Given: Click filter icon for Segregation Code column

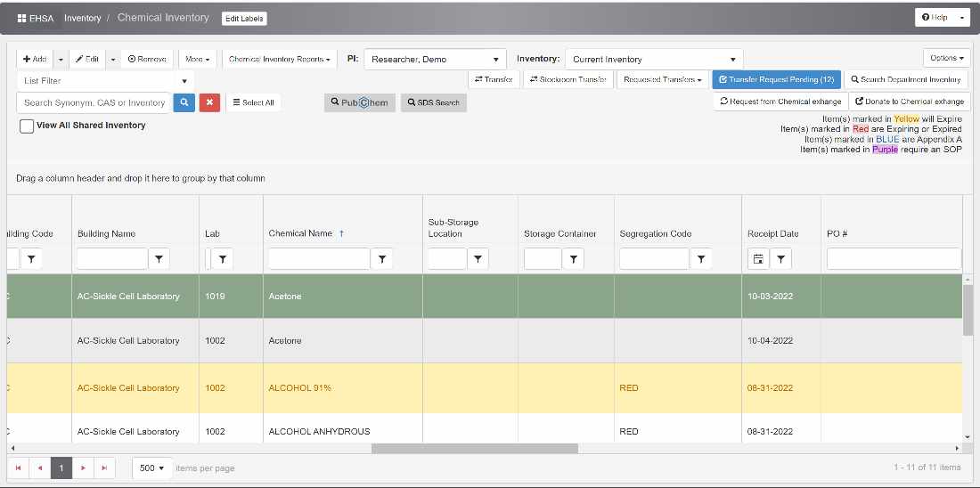Looking at the screenshot, I should tap(702, 259).
